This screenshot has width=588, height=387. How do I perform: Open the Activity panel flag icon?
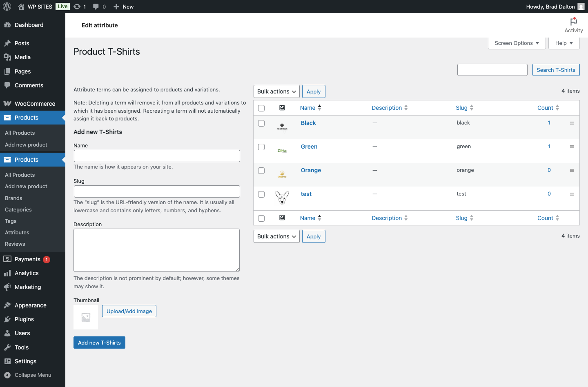(x=573, y=22)
